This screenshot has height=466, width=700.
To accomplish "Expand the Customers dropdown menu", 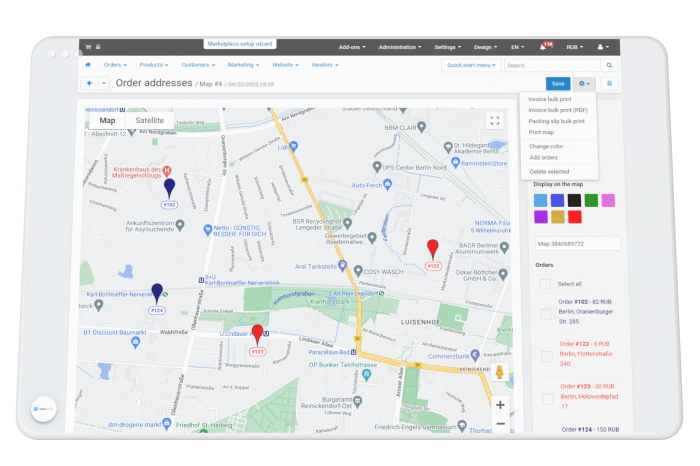I will (x=198, y=65).
